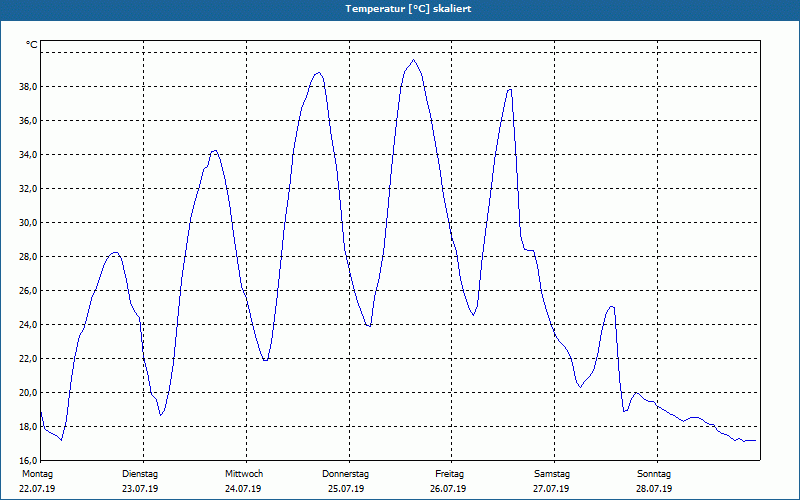This screenshot has width=800, height=500.
Task: Click the 16,0 axis value
Action: tap(28, 461)
